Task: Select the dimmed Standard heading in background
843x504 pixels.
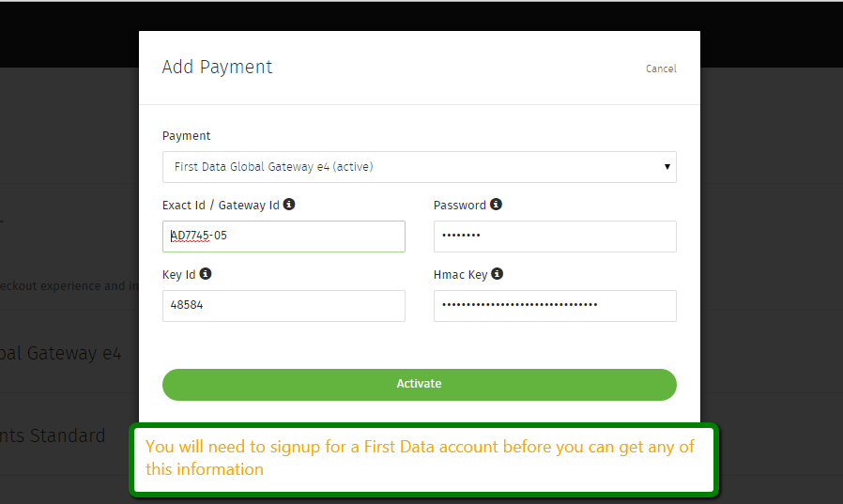Action: pyautogui.click(x=53, y=435)
